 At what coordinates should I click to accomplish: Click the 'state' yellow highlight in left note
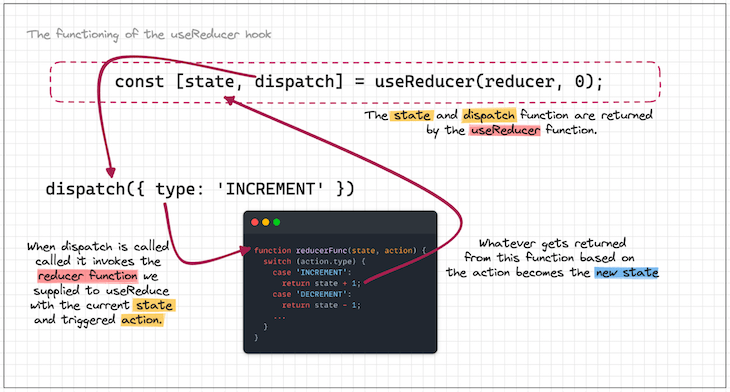pos(154,305)
